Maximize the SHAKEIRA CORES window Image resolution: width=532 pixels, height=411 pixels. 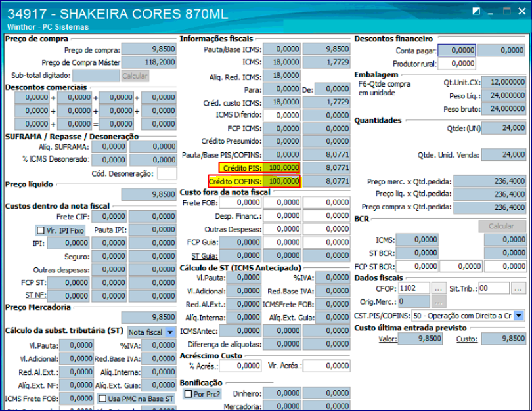pyautogui.click(x=506, y=11)
